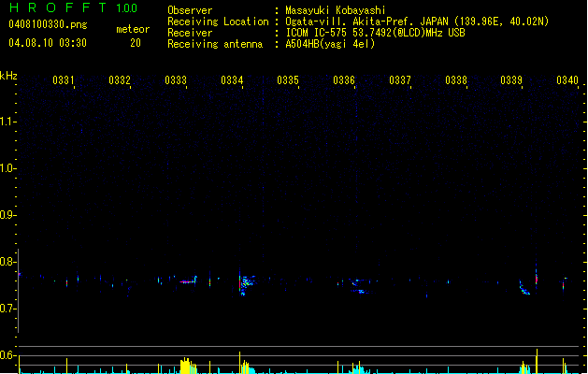Click the 0335 time marker
588x374 pixels.
288,80
